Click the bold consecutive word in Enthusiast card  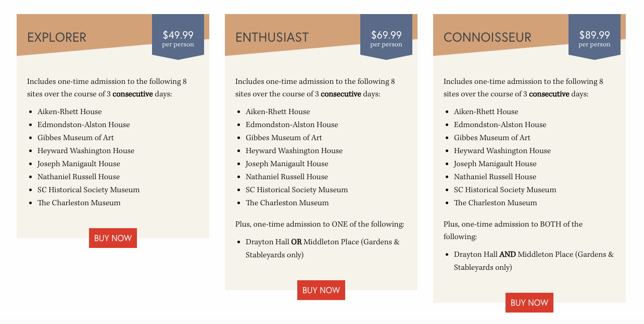point(341,94)
